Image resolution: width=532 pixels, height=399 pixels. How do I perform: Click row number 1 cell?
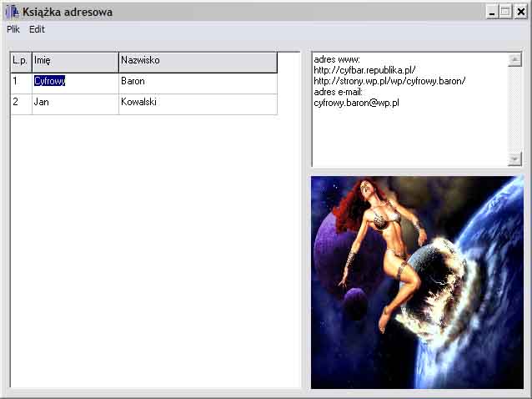21,83
